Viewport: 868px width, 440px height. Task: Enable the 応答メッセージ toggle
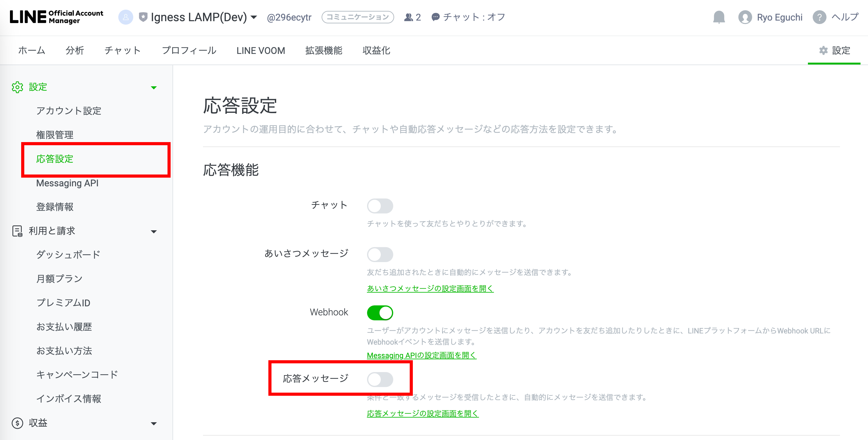click(380, 379)
